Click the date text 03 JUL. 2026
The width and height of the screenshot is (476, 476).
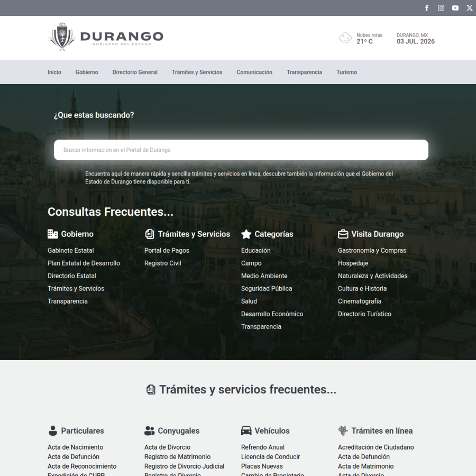coord(416,42)
